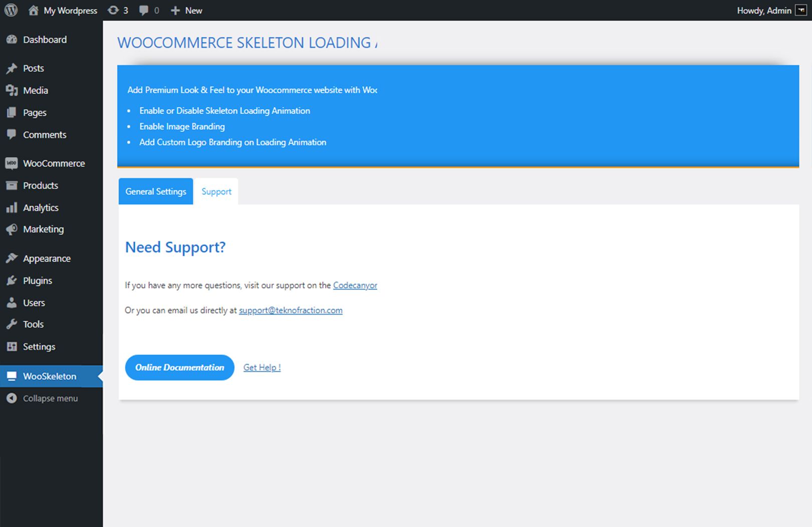Screen dimensions: 812x527
Task: Click the WordPress logo icon
Action: point(11,10)
